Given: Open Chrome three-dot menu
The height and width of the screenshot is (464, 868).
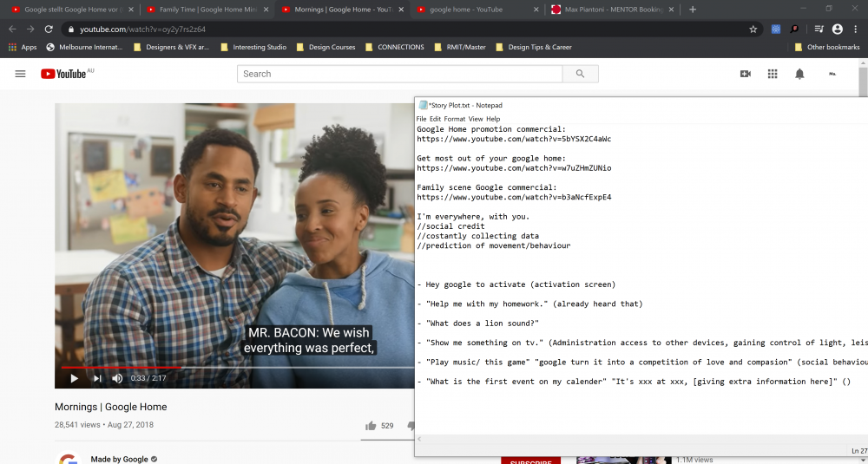Looking at the screenshot, I should [856, 29].
